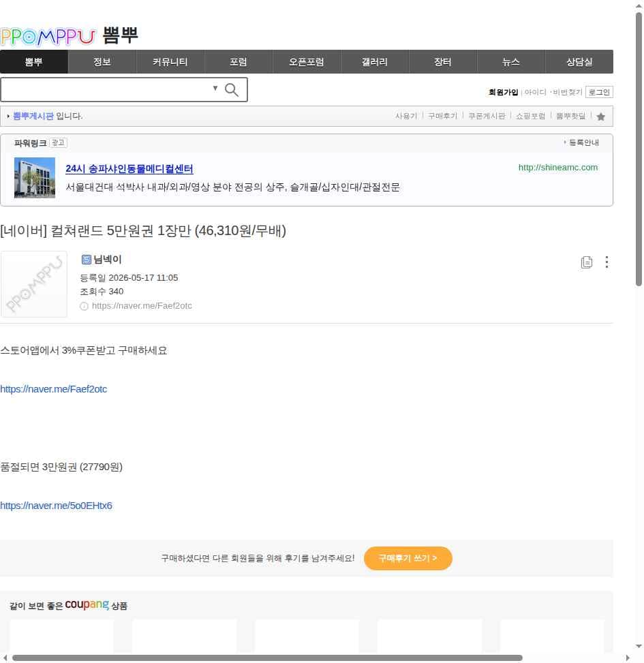Click the author name 넘넥이

[x=108, y=260]
